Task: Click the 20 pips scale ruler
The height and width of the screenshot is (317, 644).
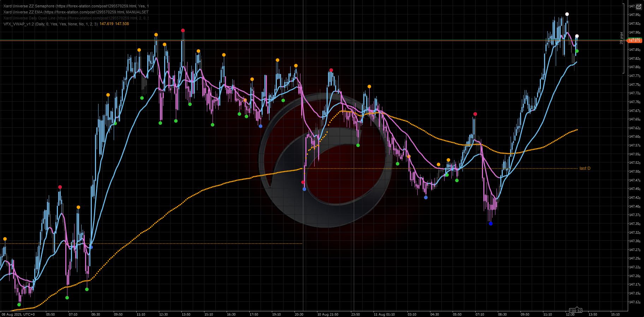Action: point(622,38)
